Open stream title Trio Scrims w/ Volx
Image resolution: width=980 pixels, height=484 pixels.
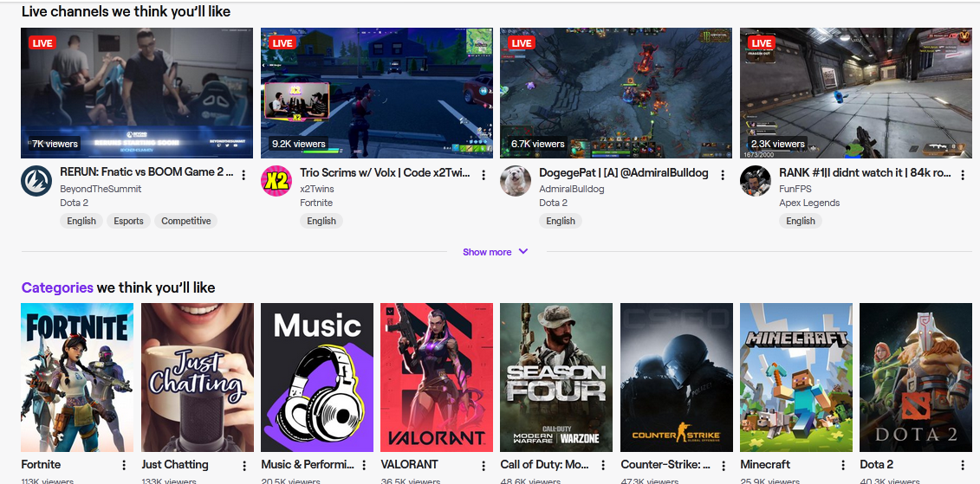[385, 172]
